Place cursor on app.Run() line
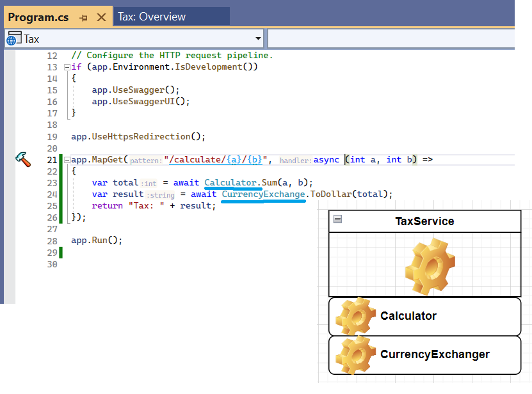The image size is (532, 394). coord(96,240)
